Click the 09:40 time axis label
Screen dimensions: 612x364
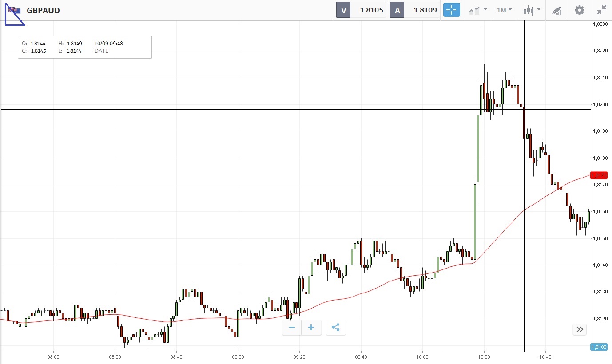tap(361, 356)
